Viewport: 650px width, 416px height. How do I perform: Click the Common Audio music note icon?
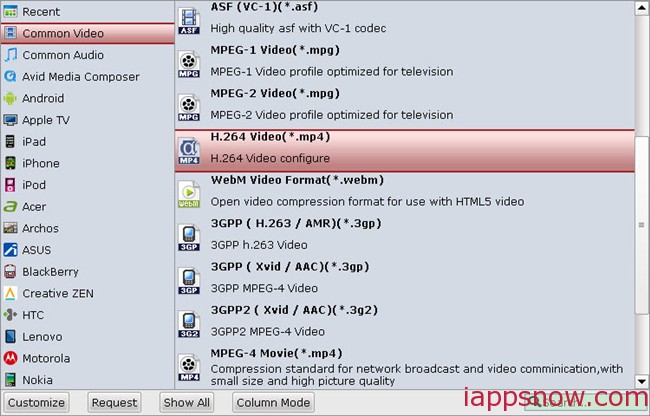point(10,55)
